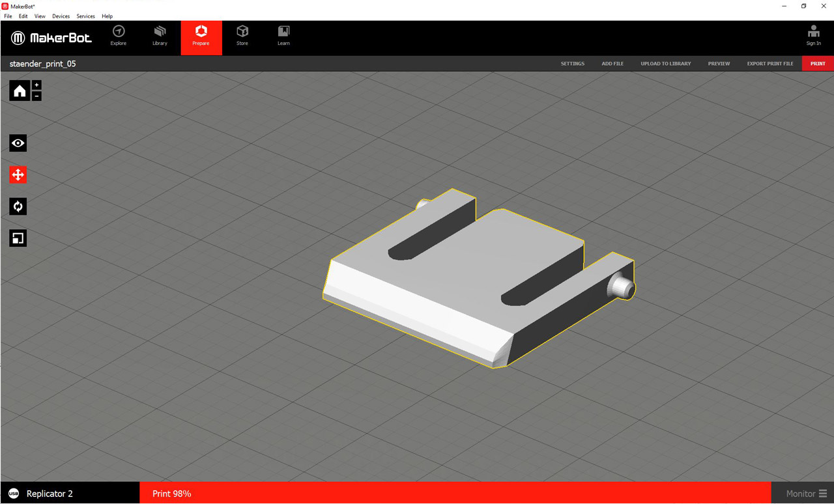Screen dimensions: 834x504
Task: Open the Library section
Action: pos(160,36)
